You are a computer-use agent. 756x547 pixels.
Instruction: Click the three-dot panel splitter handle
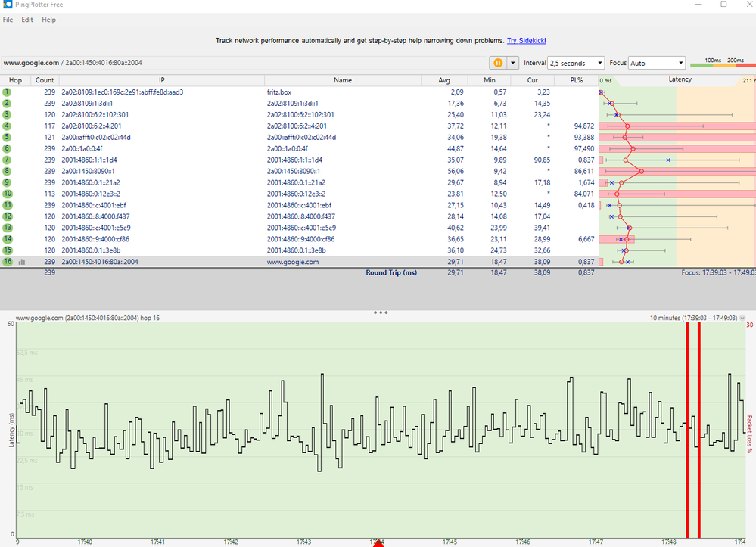[x=381, y=312]
